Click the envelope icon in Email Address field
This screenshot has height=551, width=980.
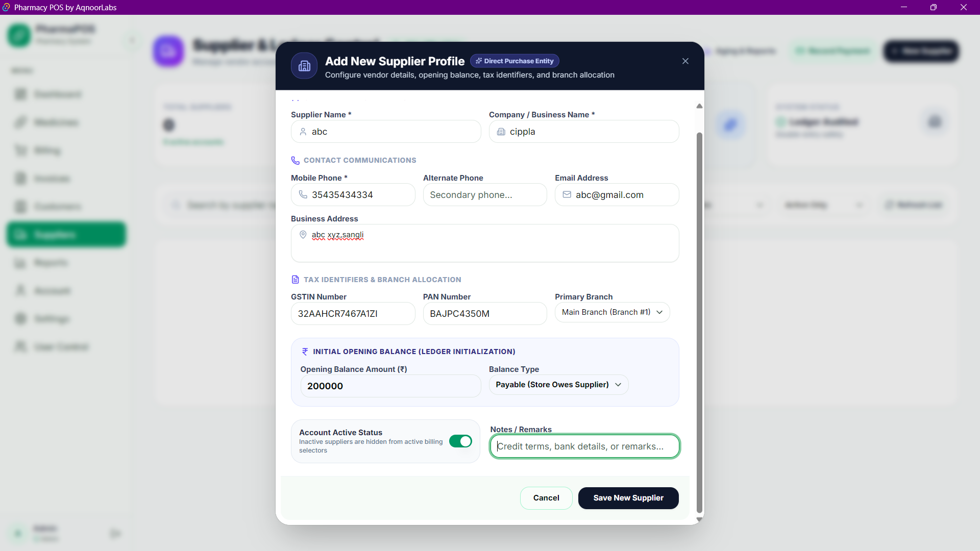coord(567,194)
